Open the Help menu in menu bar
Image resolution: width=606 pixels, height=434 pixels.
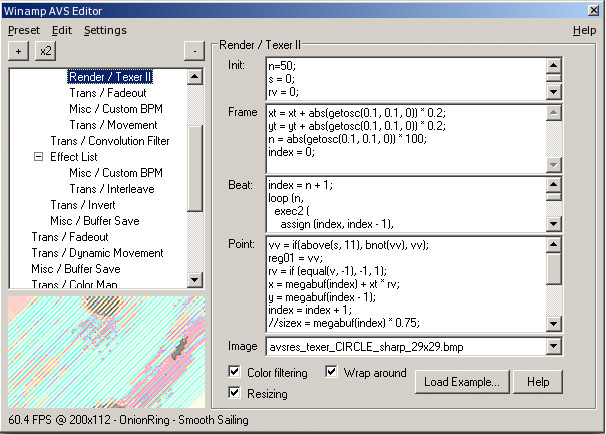(x=584, y=30)
